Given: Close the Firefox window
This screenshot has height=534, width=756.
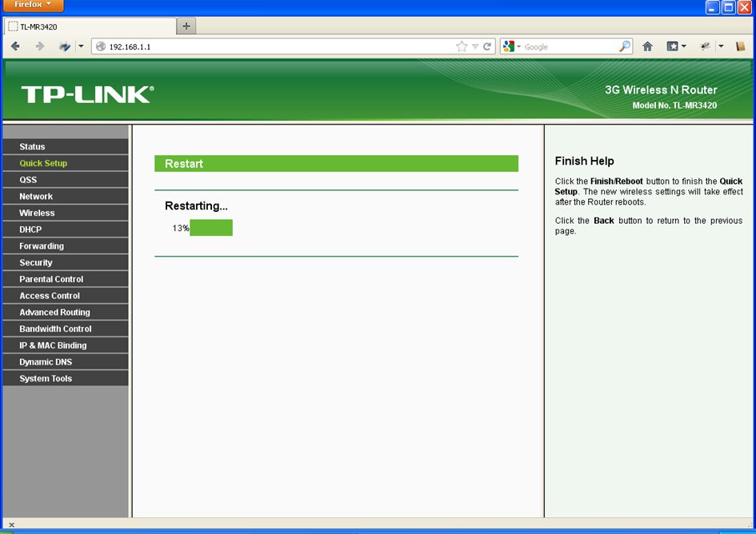Looking at the screenshot, I should point(745,6).
